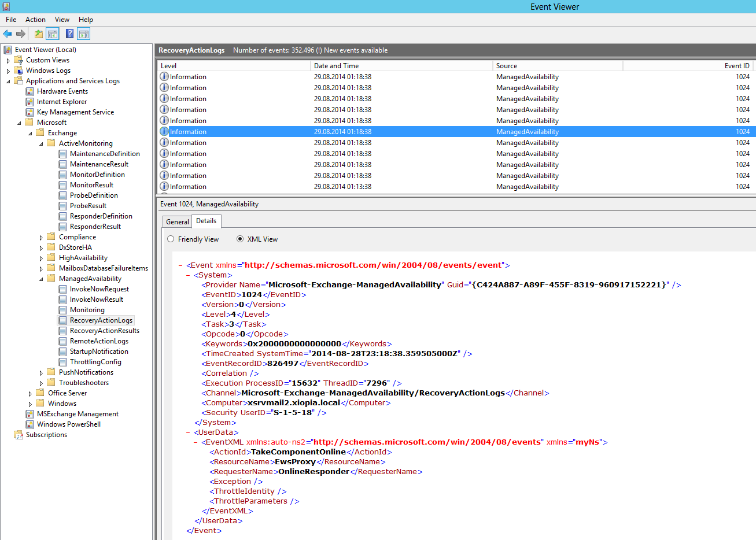
Task: Show the Action pane using its toolbar icon
Action: 83,34
